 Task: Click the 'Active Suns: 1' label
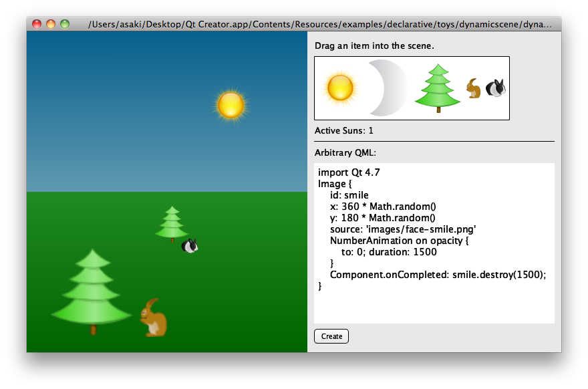(x=344, y=130)
